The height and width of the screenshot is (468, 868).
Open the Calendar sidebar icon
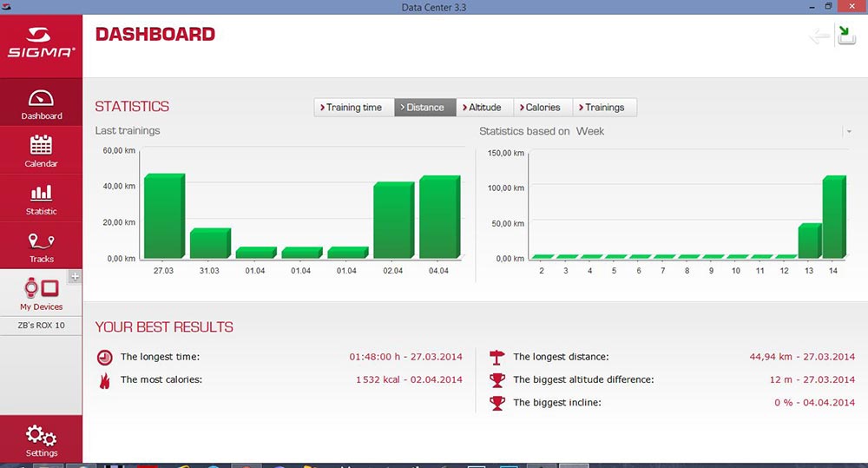[x=41, y=145]
